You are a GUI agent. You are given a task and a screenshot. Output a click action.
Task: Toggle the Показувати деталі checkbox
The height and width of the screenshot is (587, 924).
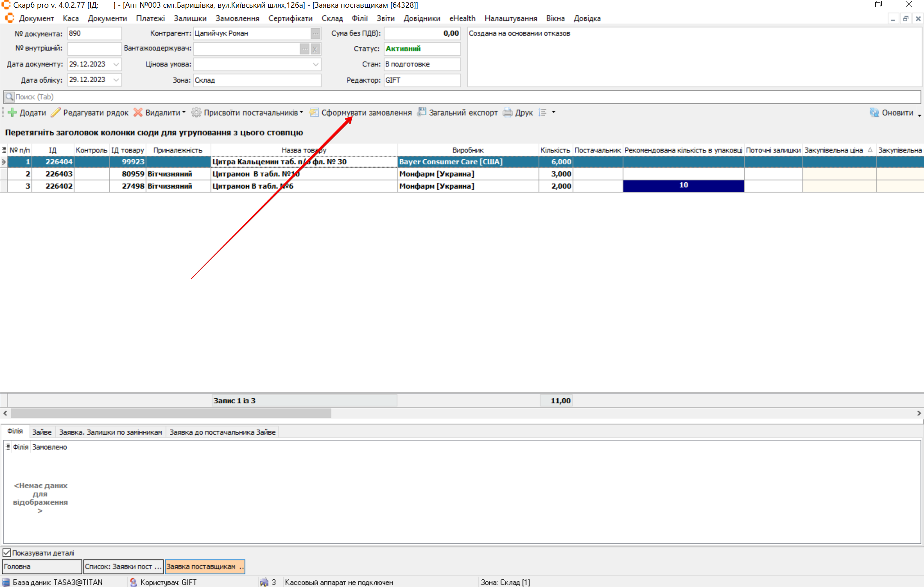coord(7,553)
